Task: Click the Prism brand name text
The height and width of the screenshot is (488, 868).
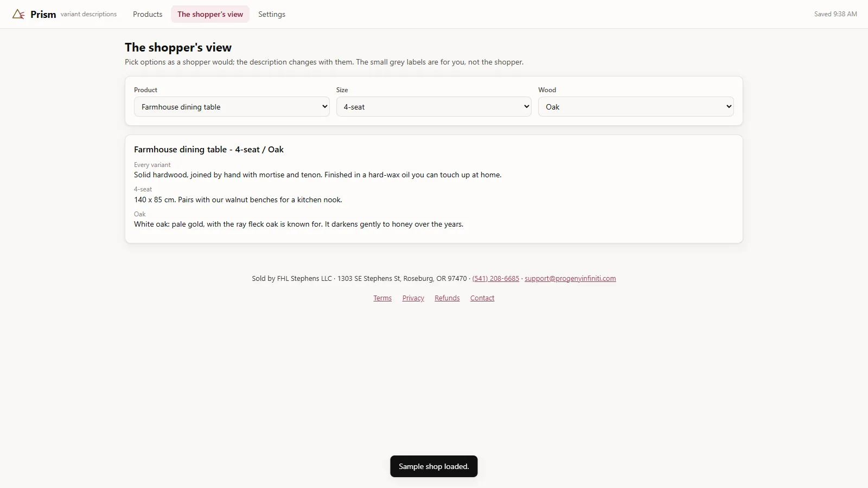Action: (43, 15)
